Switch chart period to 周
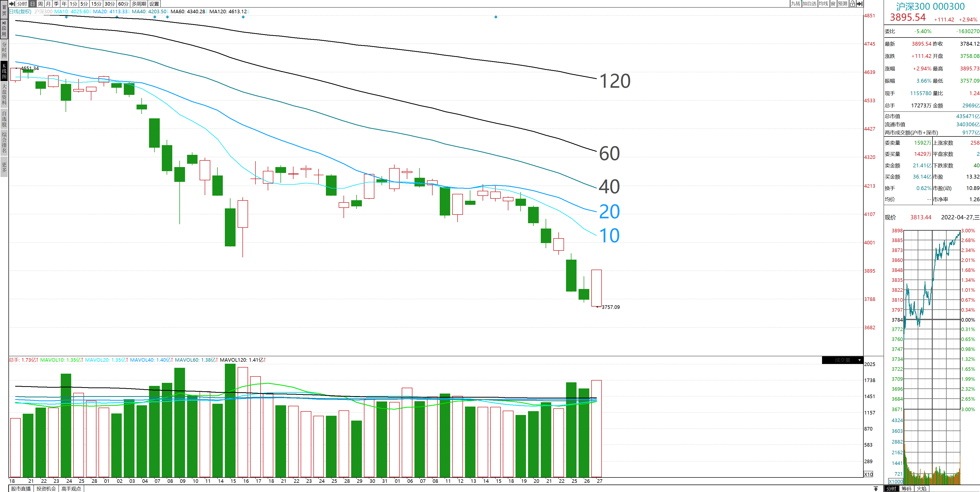 [x=40, y=4]
